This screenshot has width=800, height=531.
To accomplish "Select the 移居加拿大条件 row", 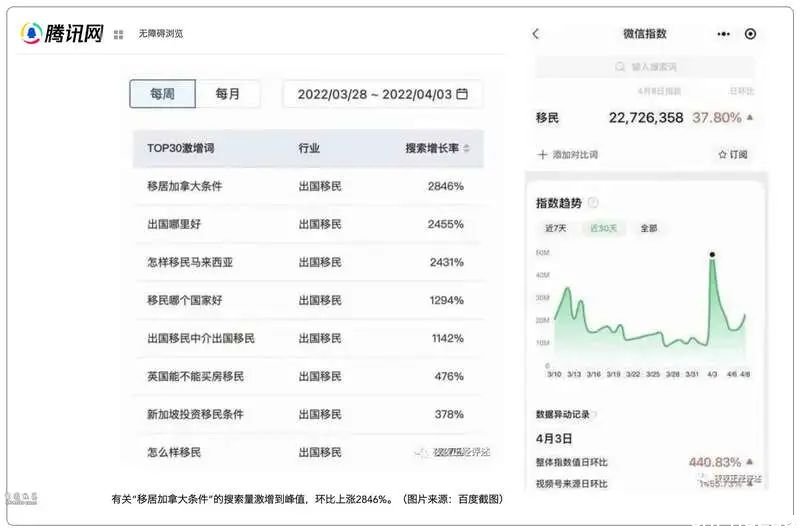I will tap(308, 186).
